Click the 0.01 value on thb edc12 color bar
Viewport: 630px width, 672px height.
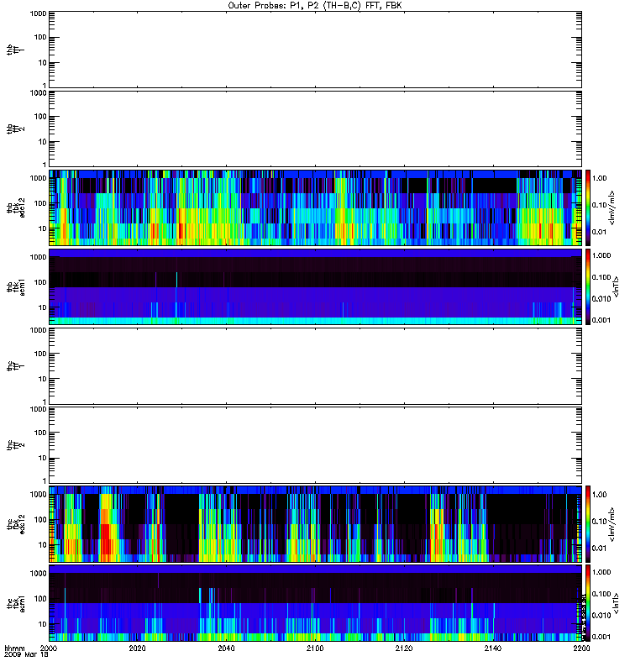599,232
